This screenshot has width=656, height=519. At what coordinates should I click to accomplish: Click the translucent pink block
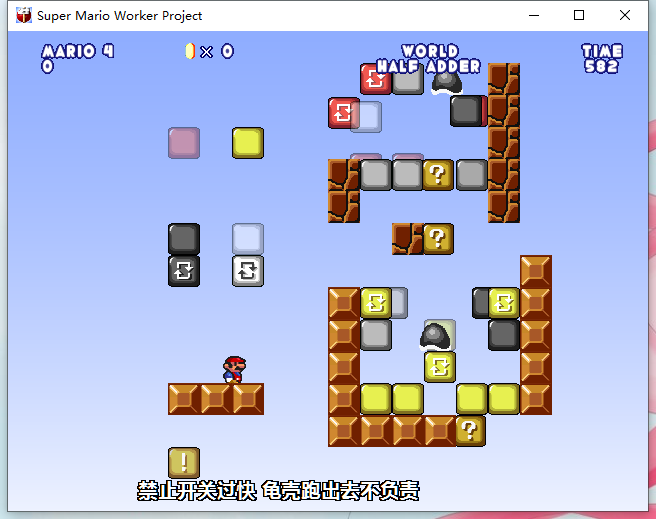click(184, 143)
